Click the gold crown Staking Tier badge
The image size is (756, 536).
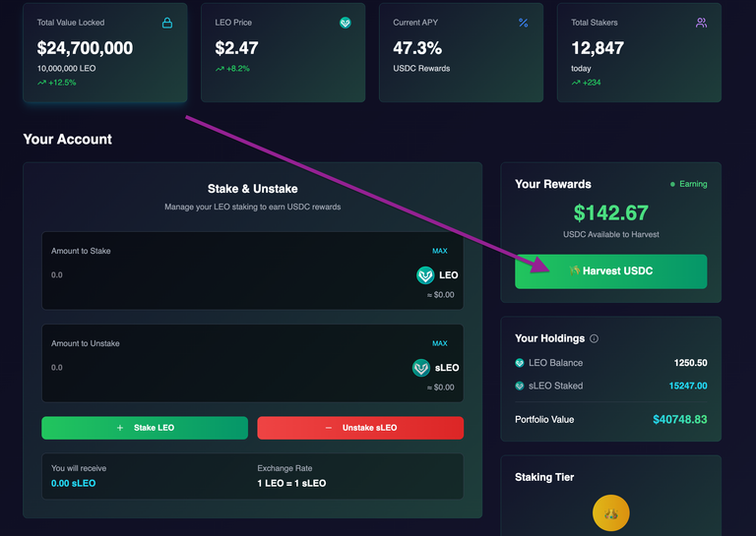tap(611, 512)
